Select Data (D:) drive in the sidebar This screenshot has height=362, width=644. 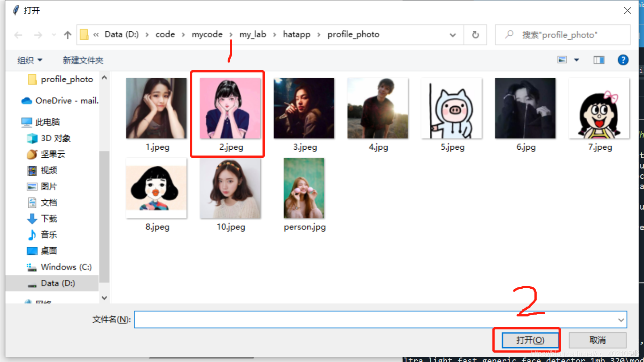point(51,283)
